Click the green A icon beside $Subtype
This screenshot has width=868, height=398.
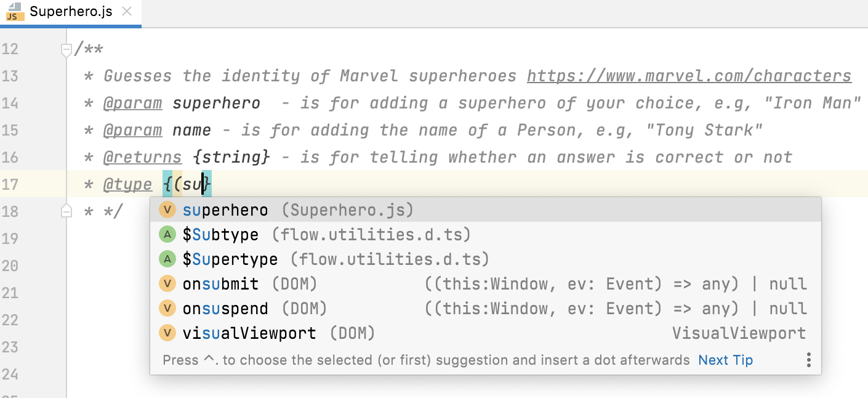168,234
